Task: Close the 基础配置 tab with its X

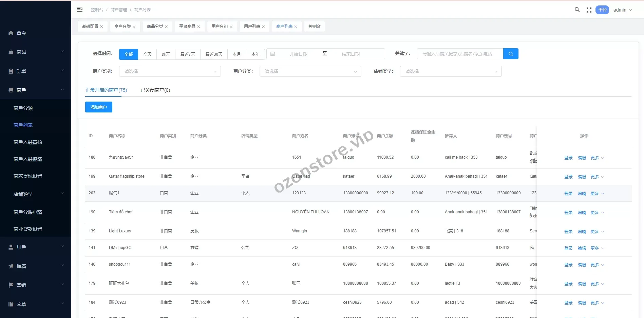Action: click(101, 27)
